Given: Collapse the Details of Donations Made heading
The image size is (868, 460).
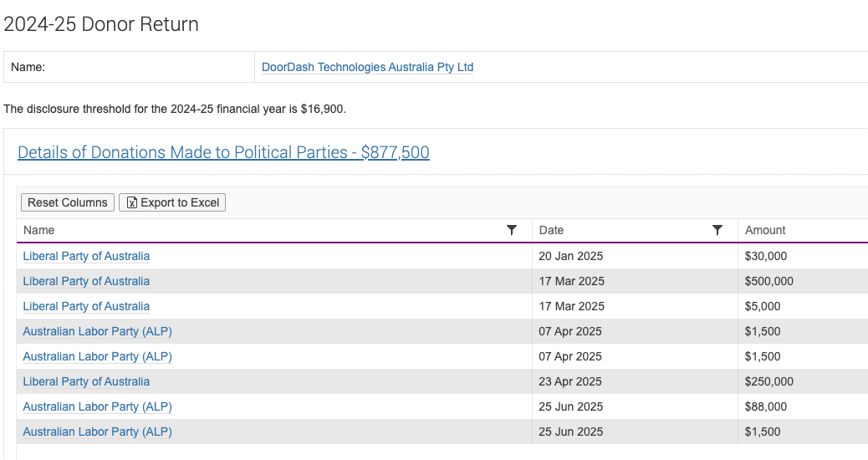Looking at the screenshot, I should point(223,152).
